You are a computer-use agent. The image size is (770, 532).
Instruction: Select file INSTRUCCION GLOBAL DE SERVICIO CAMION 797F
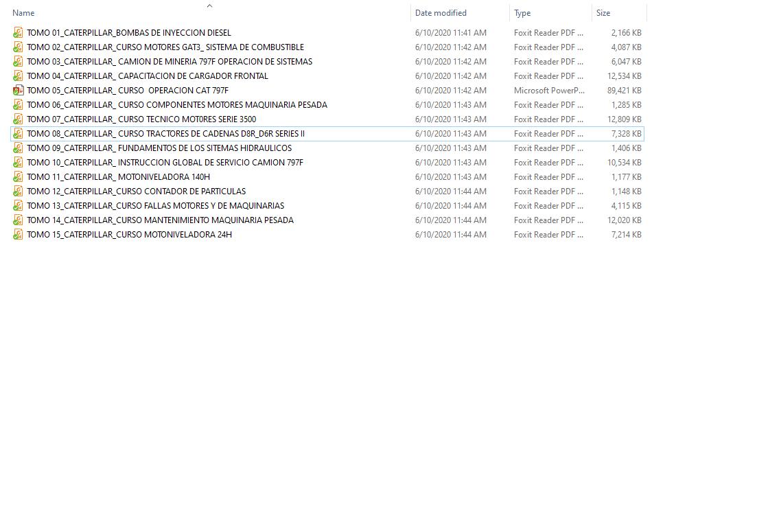(x=165, y=163)
